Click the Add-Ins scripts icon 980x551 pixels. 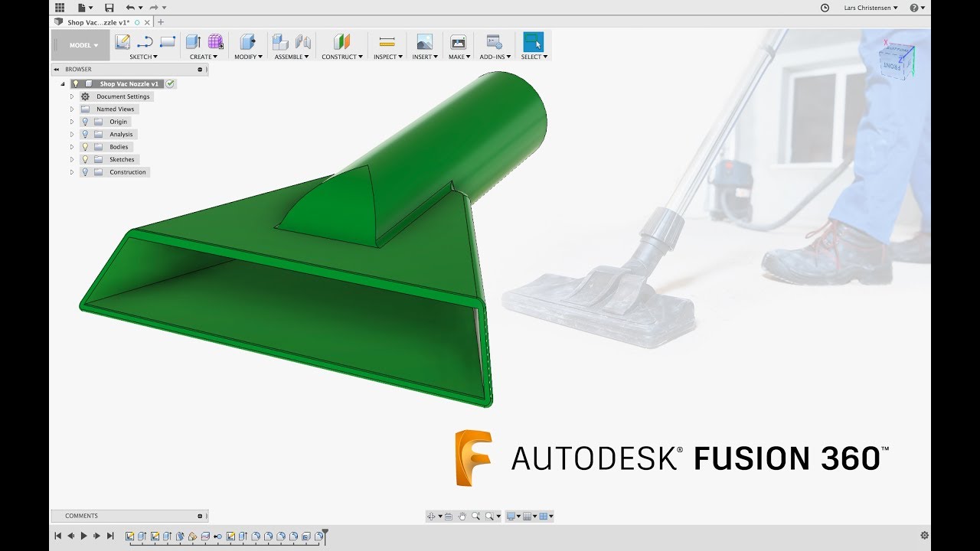pos(495,42)
